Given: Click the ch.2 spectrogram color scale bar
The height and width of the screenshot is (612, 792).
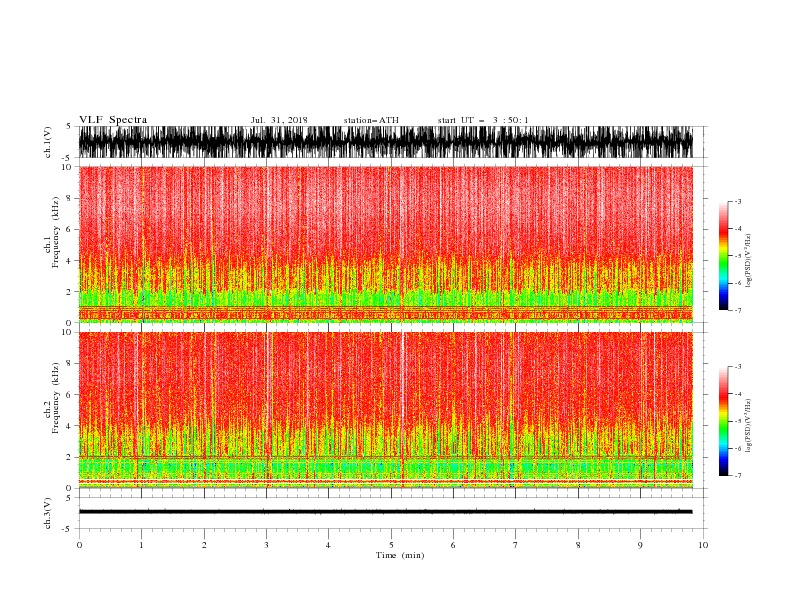Looking at the screenshot, I should click(x=723, y=421).
